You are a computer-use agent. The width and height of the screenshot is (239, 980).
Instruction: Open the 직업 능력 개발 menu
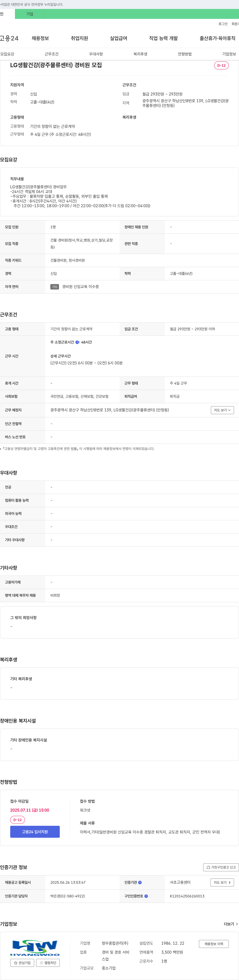click(164, 38)
